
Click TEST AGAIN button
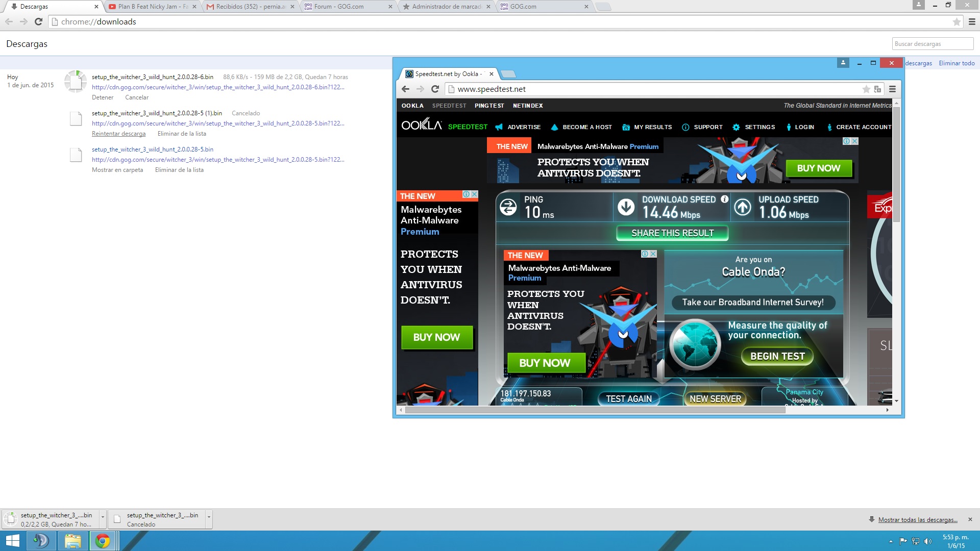point(629,399)
